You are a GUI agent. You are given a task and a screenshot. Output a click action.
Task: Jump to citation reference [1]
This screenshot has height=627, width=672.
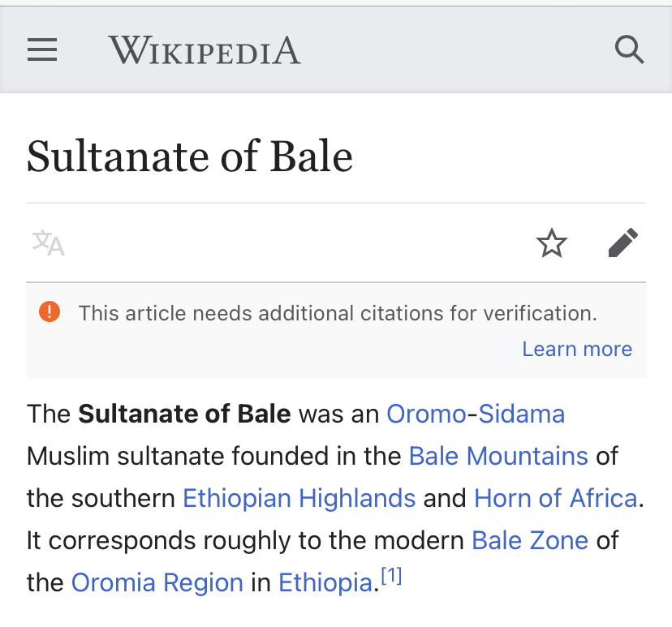(392, 578)
